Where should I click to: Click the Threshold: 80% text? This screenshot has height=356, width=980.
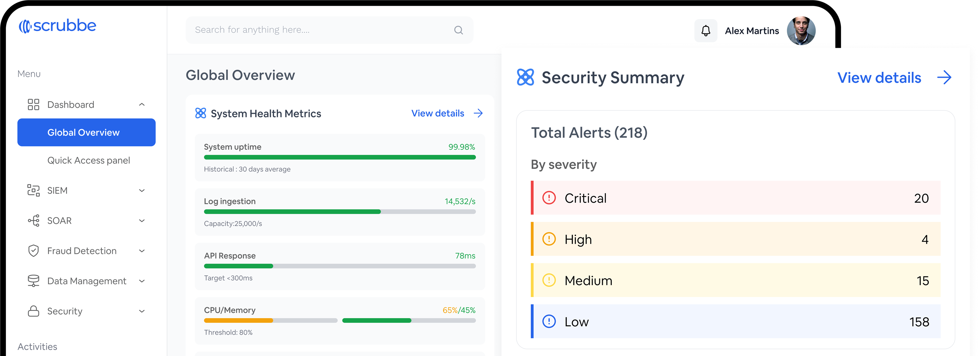(x=228, y=332)
